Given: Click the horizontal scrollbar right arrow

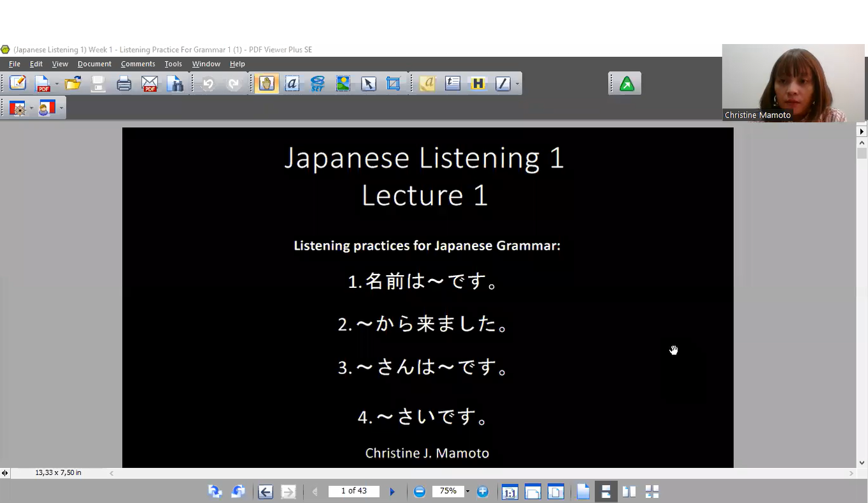Looking at the screenshot, I should 851,473.
